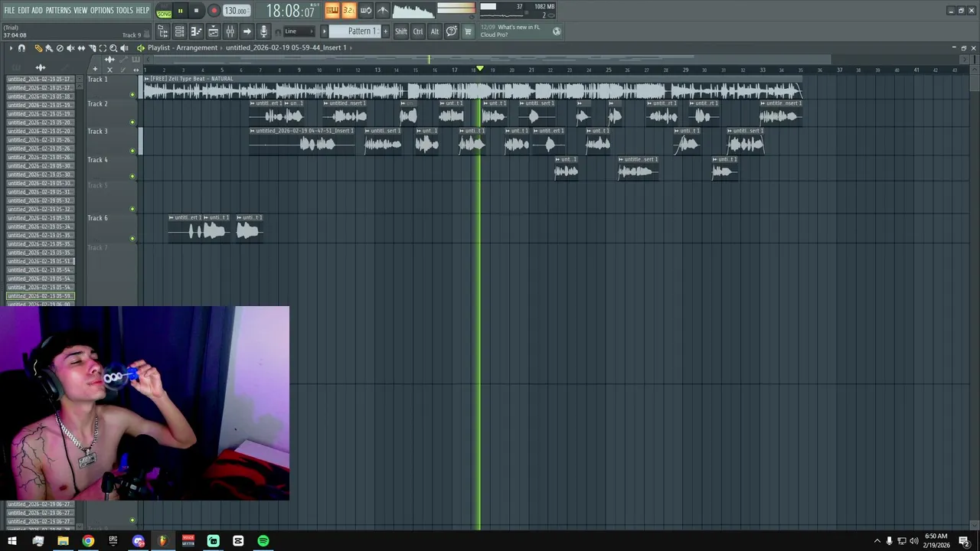980x551 pixels.
Task: Select the Slice tool
Action: 93,48
